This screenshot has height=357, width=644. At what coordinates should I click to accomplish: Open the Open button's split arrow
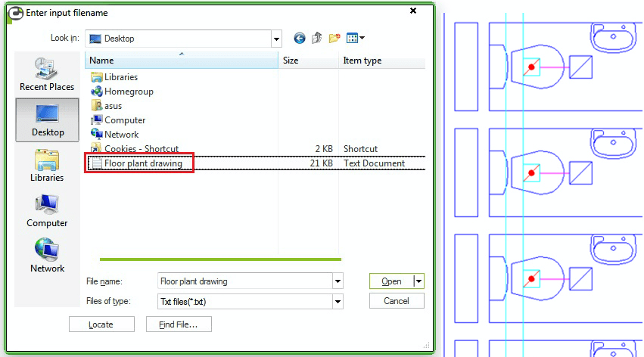point(419,281)
